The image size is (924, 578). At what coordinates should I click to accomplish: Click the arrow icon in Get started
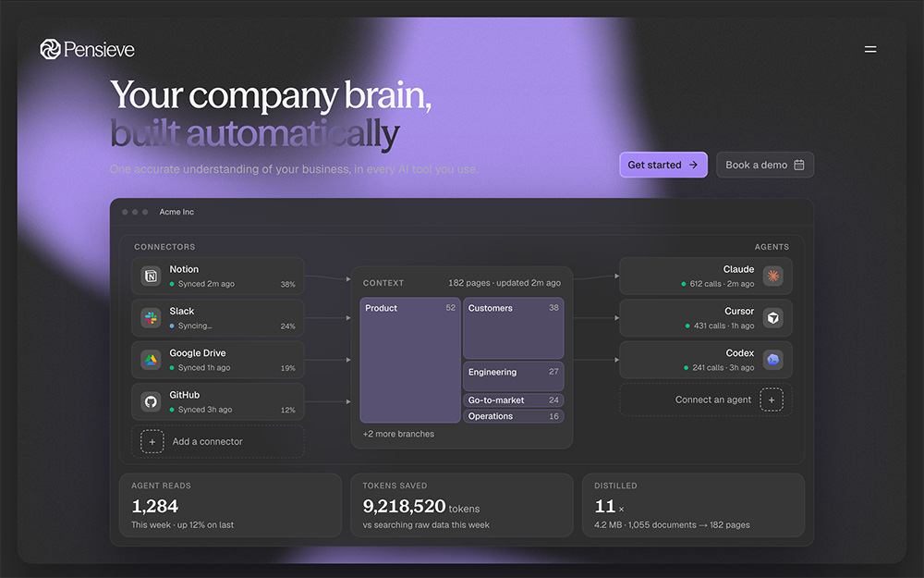pyautogui.click(x=694, y=166)
